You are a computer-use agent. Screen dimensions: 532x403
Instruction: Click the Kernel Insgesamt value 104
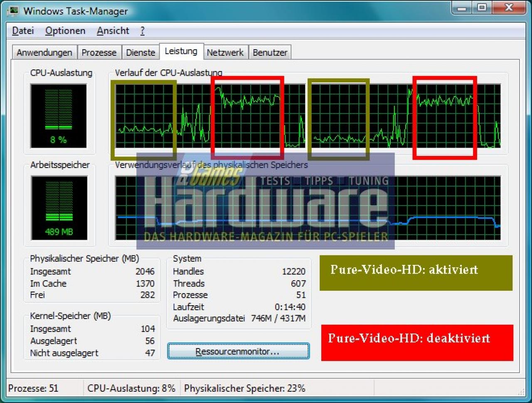[148, 329]
